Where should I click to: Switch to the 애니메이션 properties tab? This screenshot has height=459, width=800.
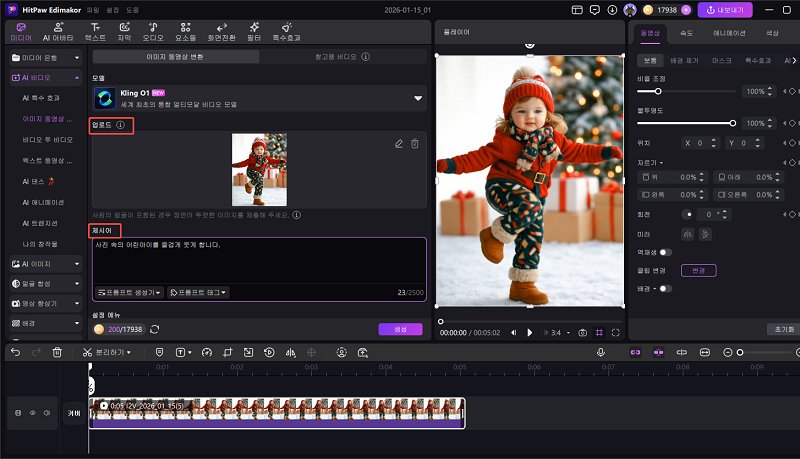(727, 33)
